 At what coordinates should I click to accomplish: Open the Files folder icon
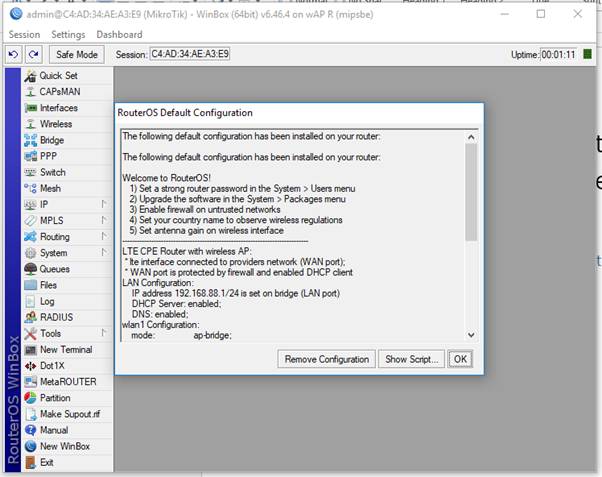tap(30, 285)
